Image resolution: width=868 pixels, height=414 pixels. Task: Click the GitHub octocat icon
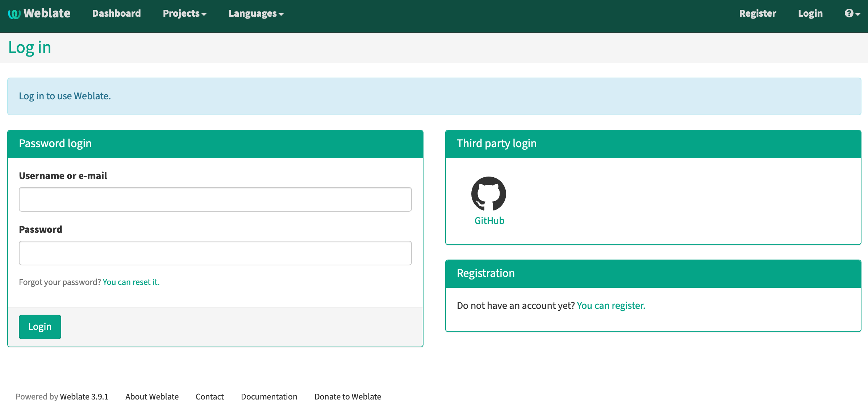pos(489,194)
